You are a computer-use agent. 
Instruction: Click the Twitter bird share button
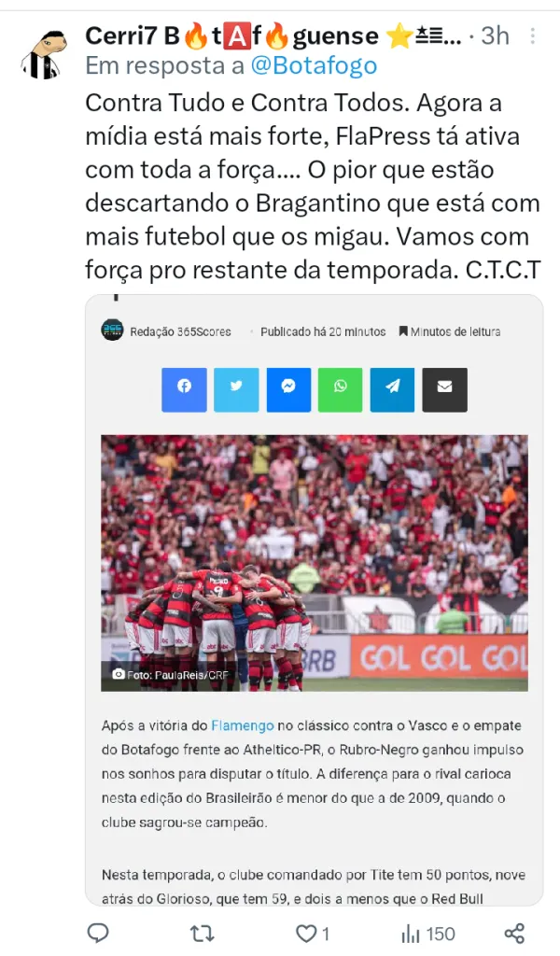coord(236,389)
